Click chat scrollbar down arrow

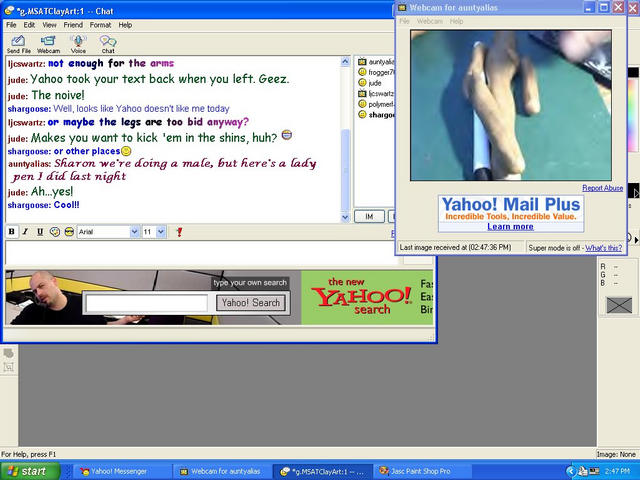click(x=345, y=217)
